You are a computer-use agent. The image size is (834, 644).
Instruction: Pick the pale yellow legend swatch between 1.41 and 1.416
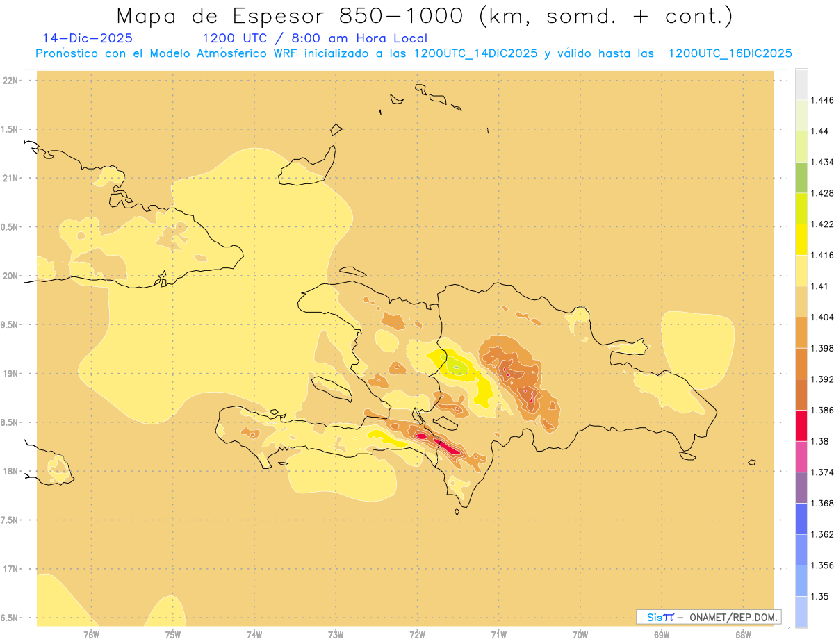tap(801, 271)
